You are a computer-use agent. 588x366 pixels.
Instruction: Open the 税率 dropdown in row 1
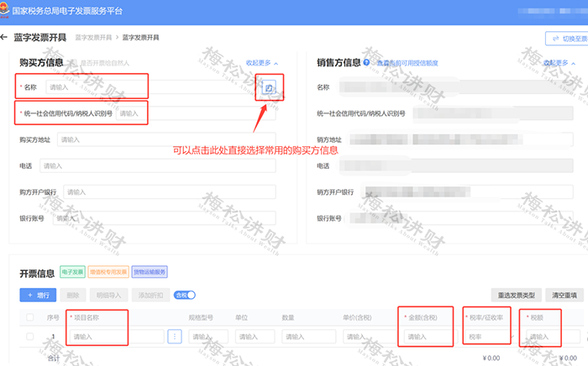pyautogui.click(x=489, y=337)
